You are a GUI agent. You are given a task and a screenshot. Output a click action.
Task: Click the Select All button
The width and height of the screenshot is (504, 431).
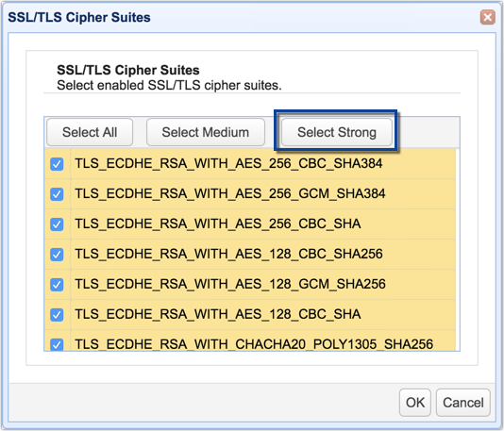point(90,132)
